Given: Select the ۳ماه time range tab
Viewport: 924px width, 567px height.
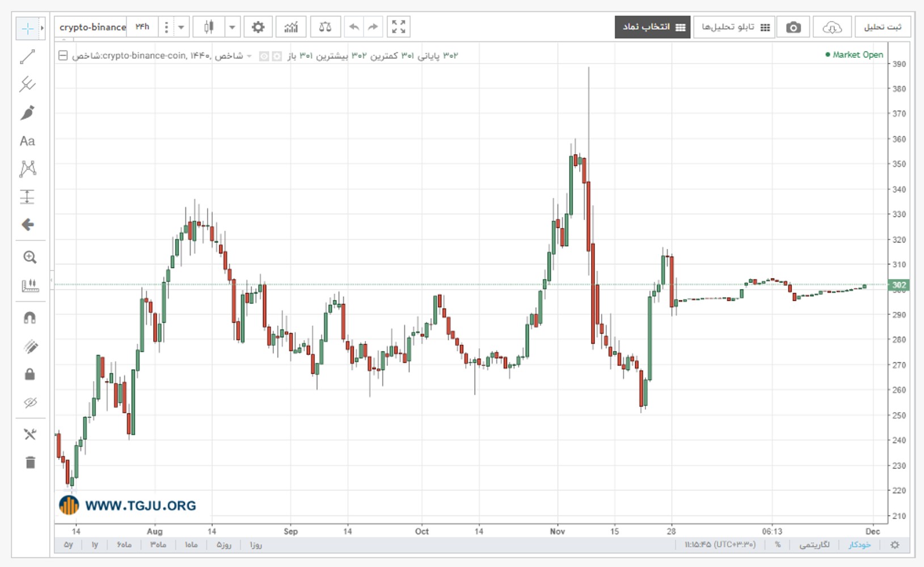Looking at the screenshot, I should (158, 545).
